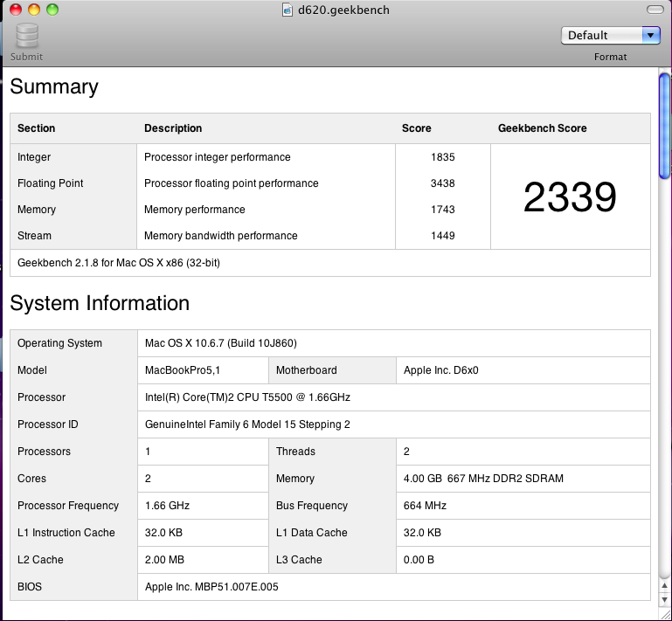The height and width of the screenshot is (621, 672).
Task: Click the Format toolbar label
Action: 610,57
